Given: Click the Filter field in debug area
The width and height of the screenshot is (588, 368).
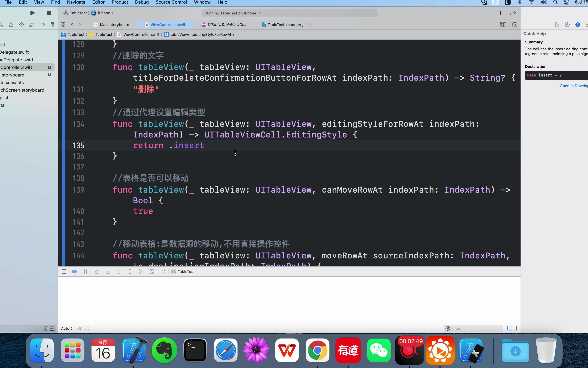Looking at the screenshot, I should (x=473, y=328).
